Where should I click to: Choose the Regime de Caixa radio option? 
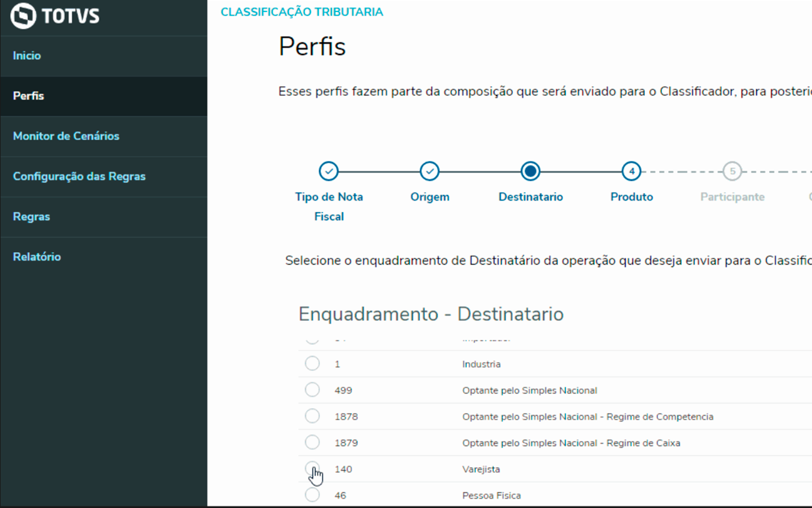tap(312, 443)
